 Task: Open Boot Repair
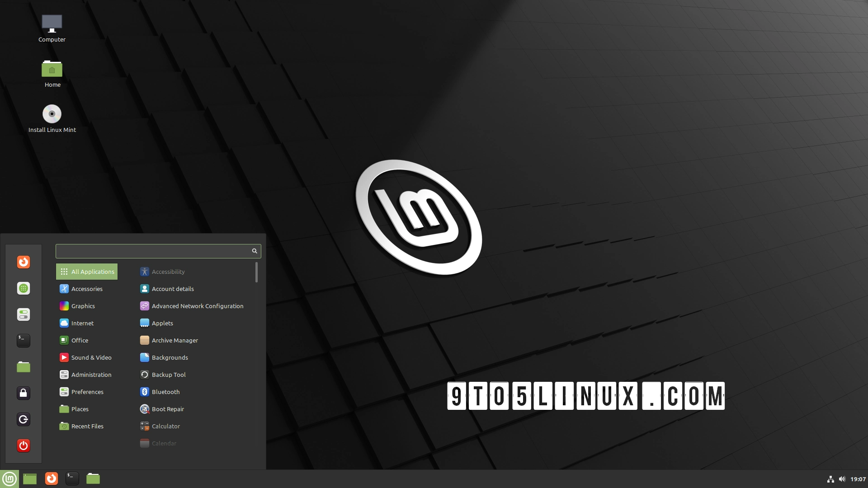pos(167,409)
